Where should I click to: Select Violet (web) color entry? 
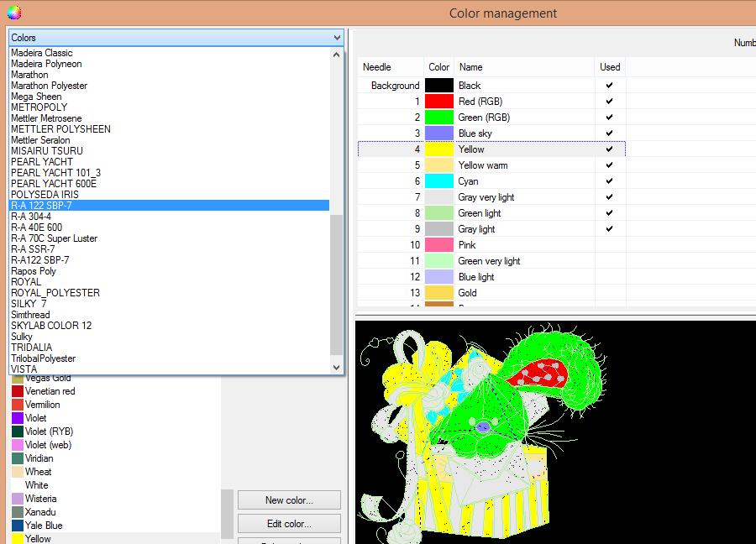[x=48, y=445]
